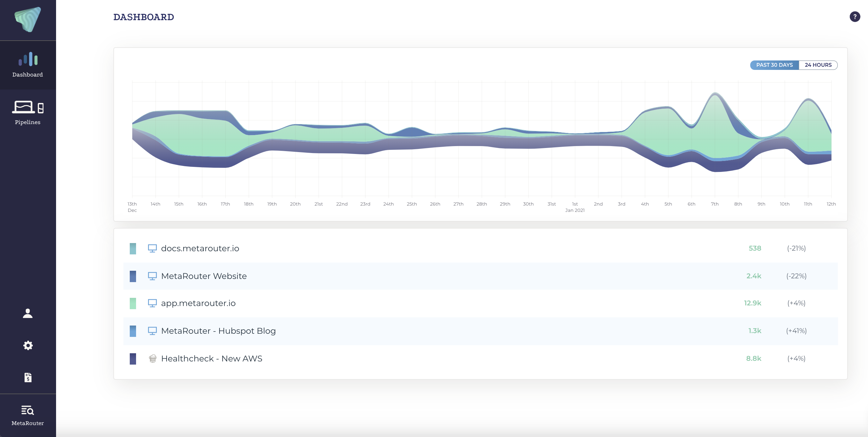Open the user profile icon
Image resolution: width=868 pixels, height=437 pixels.
(28, 313)
